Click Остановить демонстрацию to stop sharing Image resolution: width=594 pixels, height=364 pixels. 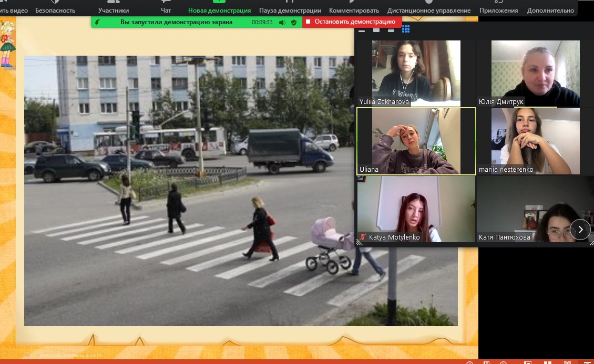tap(352, 22)
